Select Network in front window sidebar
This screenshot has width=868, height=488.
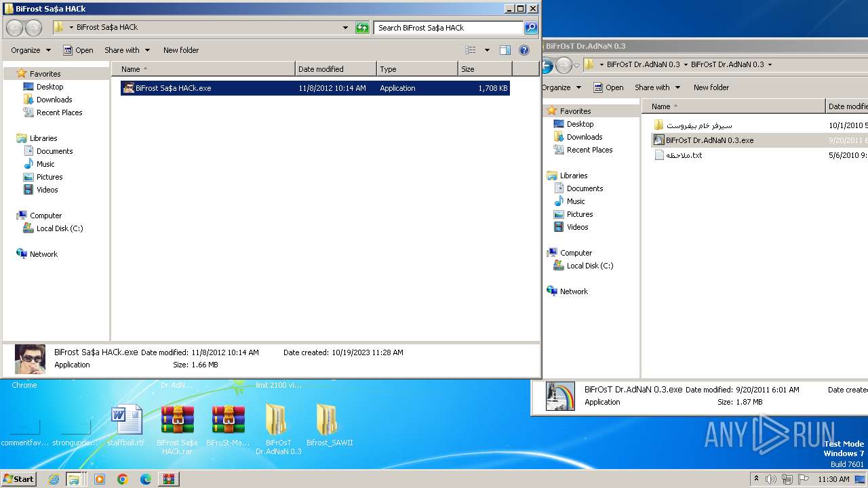point(43,254)
